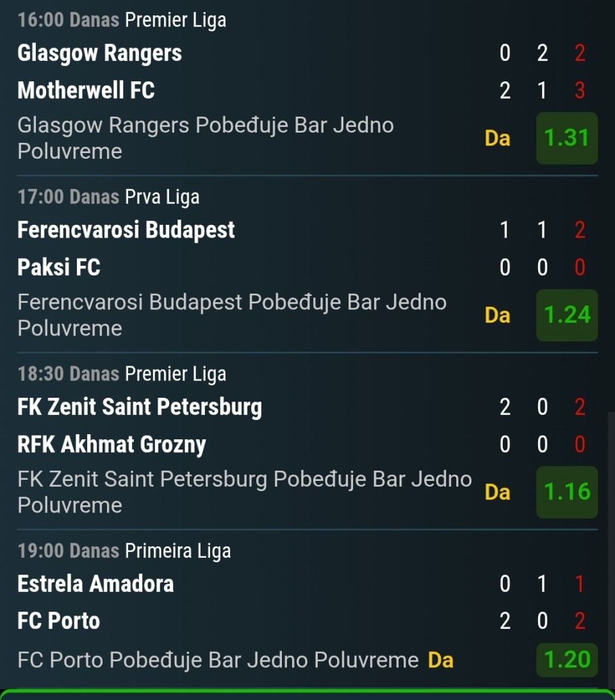Image resolution: width=615 pixels, height=700 pixels.
Task: Open FK Zenit Saint Petersburg team name
Action: click(x=140, y=407)
